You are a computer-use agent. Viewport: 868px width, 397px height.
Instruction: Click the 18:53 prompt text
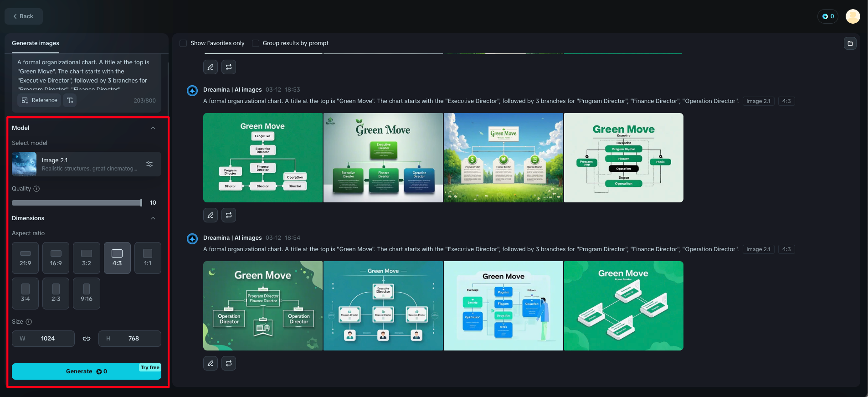pos(471,101)
